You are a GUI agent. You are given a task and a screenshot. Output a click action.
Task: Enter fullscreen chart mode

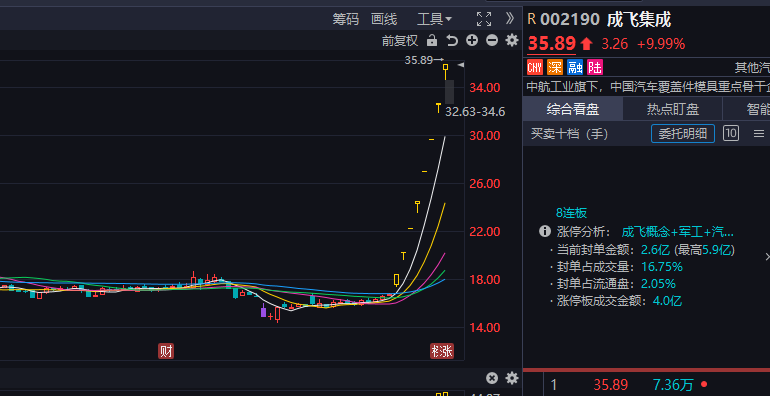484,19
